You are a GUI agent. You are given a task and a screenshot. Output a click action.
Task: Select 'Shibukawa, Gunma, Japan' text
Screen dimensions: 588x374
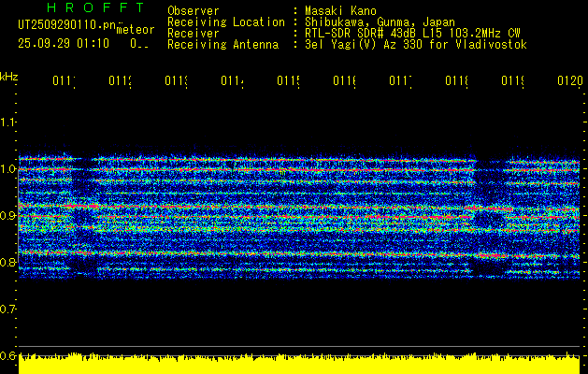pyautogui.click(x=380, y=22)
